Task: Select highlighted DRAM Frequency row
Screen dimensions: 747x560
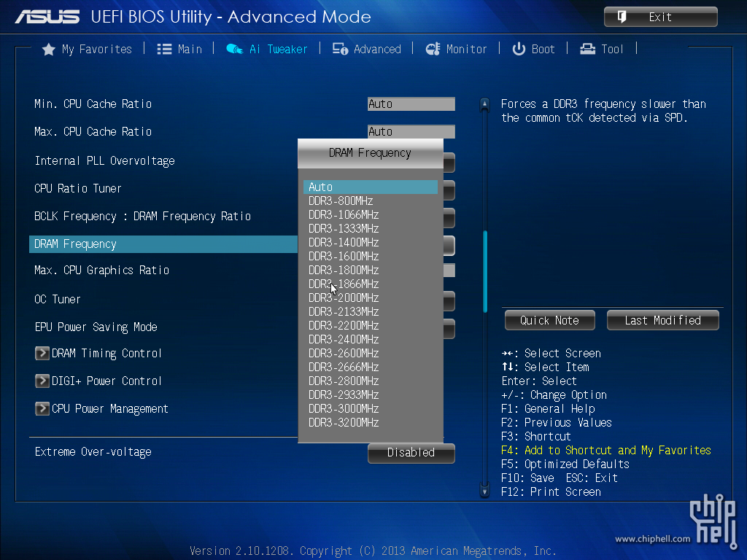Action: (163, 244)
